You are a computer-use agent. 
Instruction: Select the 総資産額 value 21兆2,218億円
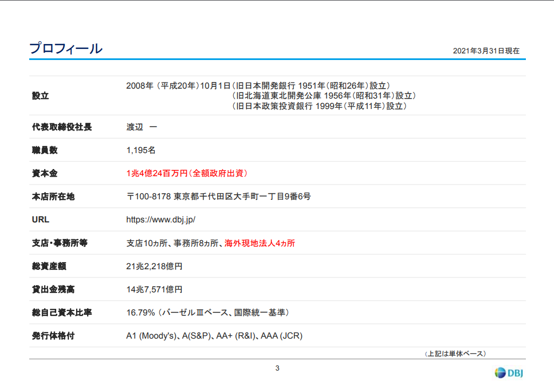[x=154, y=266]
